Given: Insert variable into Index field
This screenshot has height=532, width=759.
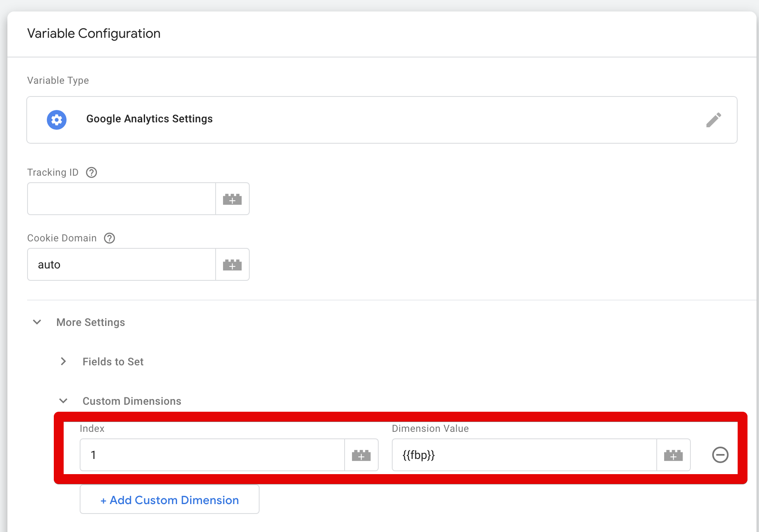Looking at the screenshot, I should point(361,455).
